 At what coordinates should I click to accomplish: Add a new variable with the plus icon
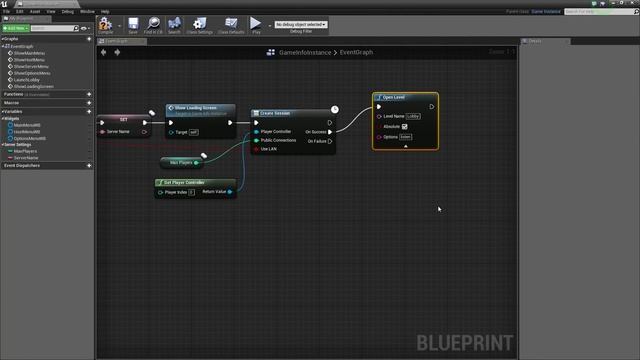[89, 111]
